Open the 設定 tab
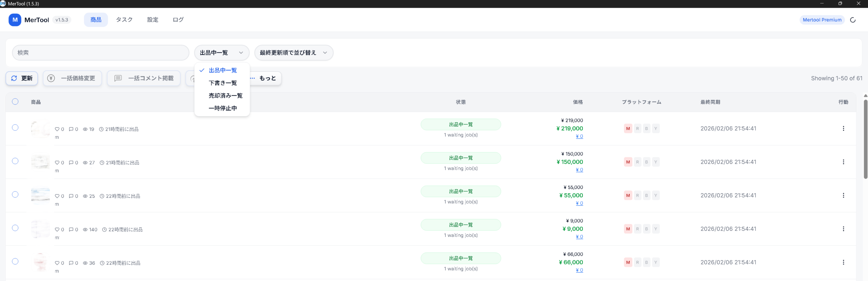 (153, 20)
